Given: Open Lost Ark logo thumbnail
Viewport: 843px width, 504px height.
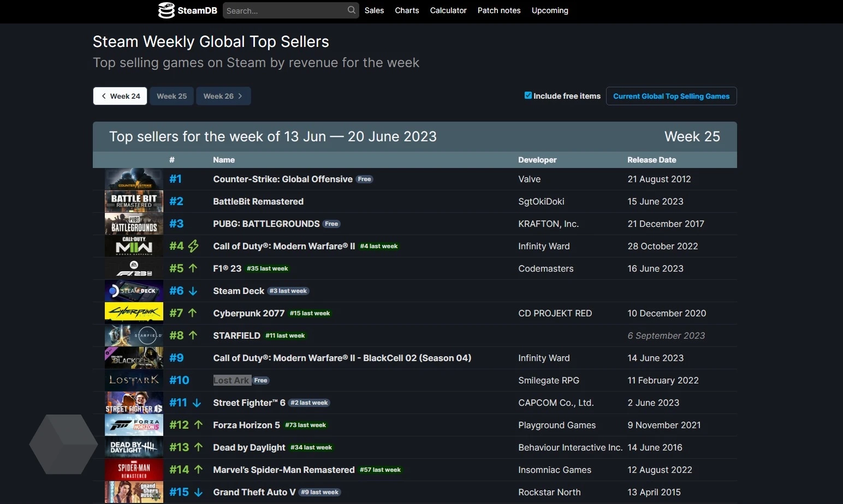Looking at the screenshot, I should click(x=134, y=380).
